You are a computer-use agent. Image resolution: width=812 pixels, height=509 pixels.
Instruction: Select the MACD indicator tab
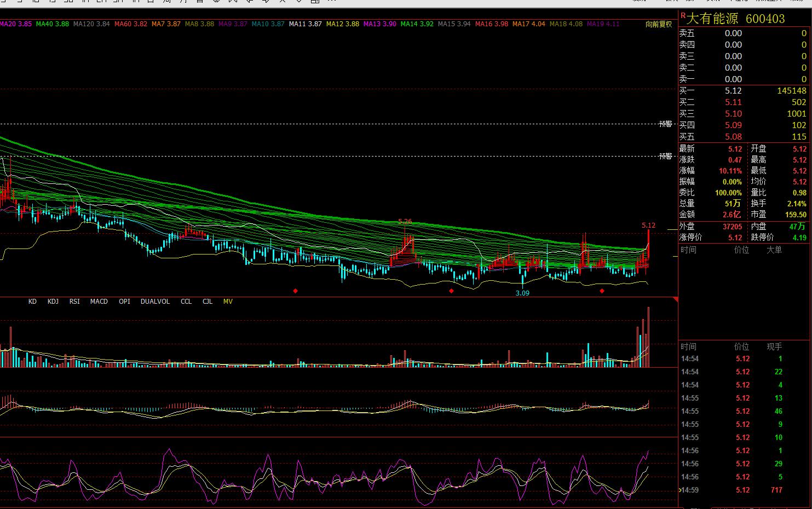pos(99,302)
